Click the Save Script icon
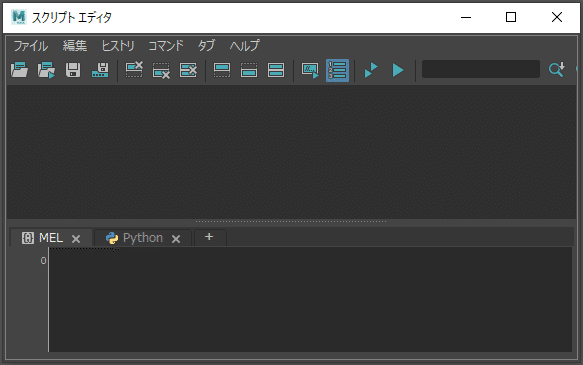The height and width of the screenshot is (365, 583). 73,70
